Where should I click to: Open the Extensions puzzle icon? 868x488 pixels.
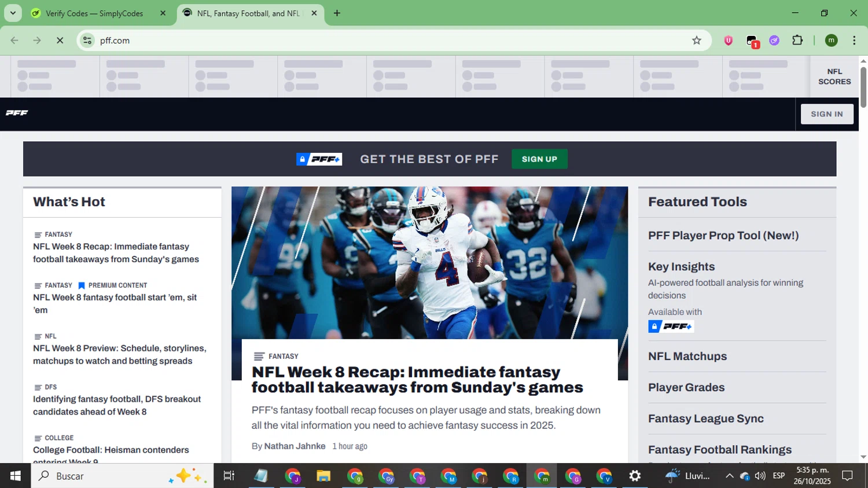coord(797,41)
